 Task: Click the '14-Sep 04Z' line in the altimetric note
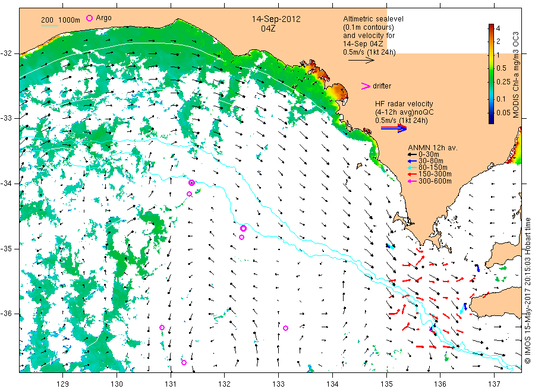pos(363,43)
